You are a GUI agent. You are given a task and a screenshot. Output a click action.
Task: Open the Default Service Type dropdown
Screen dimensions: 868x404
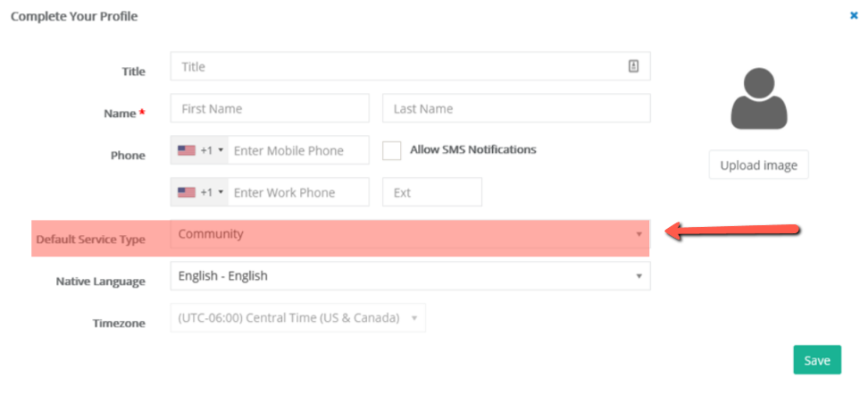tap(410, 234)
